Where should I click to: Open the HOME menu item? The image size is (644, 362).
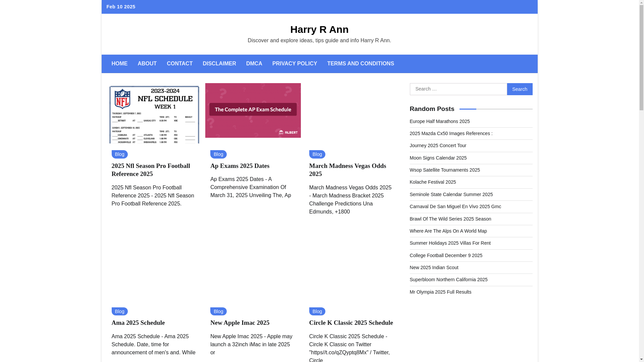[119, 64]
